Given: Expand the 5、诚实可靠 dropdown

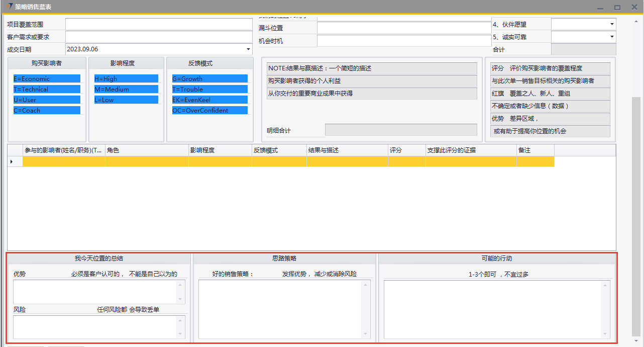Looking at the screenshot, I should [611, 37].
